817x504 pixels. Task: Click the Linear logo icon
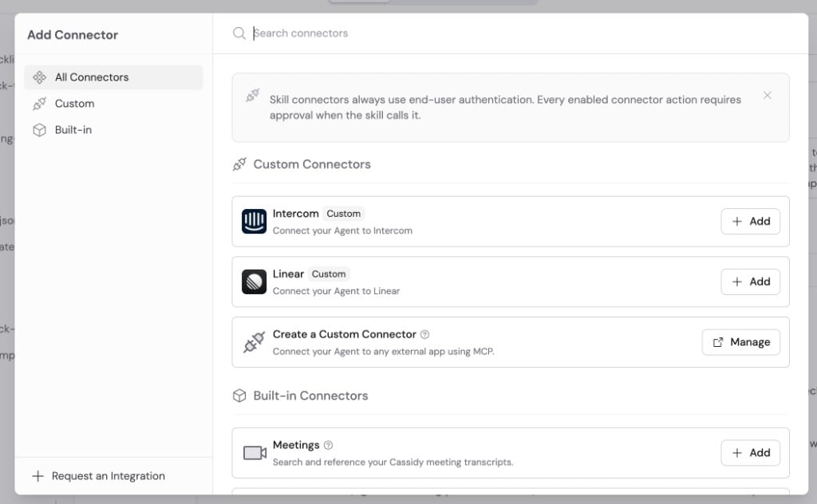coord(255,282)
